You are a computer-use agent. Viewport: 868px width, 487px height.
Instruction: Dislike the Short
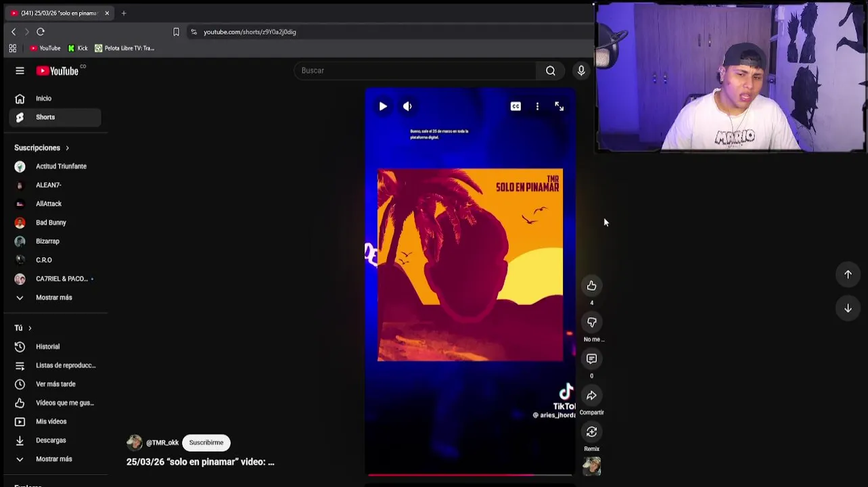(x=591, y=322)
